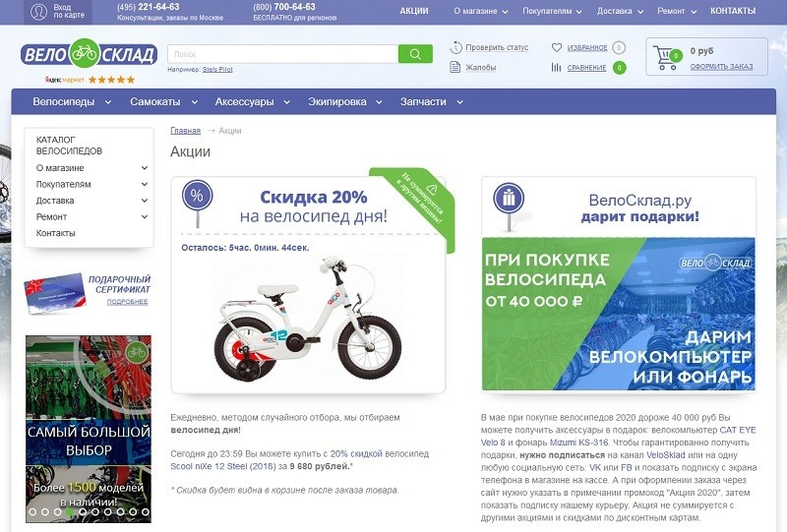Image resolution: width=787 pixels, height=532 pixels.
Task: Select the second slider dot in banner
Action: click(x=45, y=512)
